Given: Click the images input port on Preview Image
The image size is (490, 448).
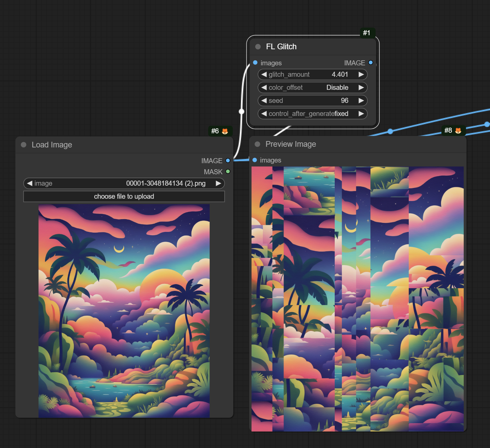Looking at the screenshot, I should [255, 160].
